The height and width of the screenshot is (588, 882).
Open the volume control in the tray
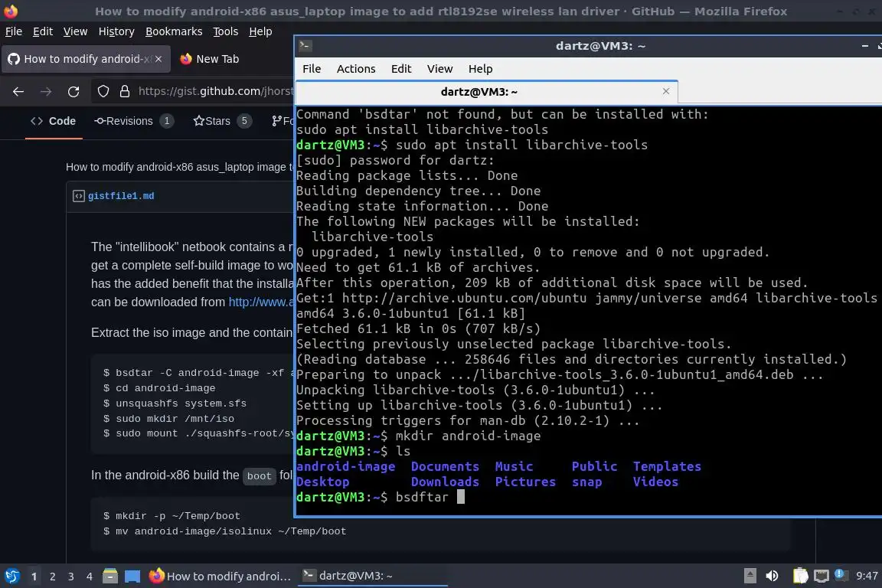(x=772, y=576)
